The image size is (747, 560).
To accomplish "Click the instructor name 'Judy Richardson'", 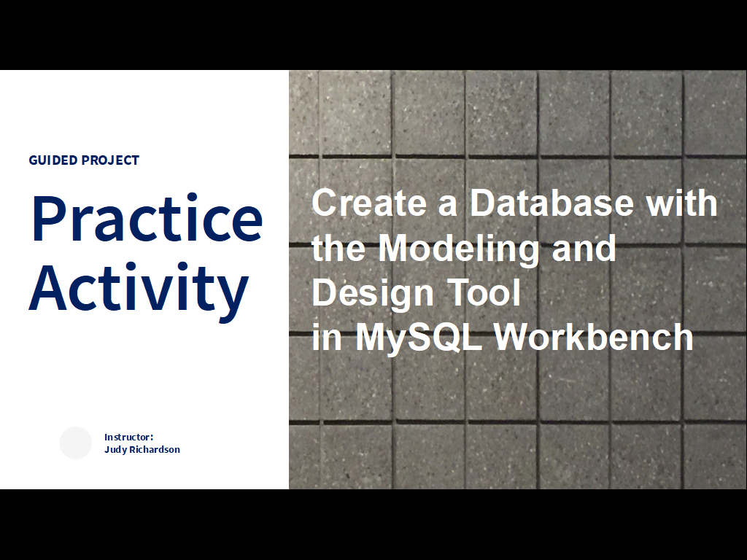I will pos(142,449).
